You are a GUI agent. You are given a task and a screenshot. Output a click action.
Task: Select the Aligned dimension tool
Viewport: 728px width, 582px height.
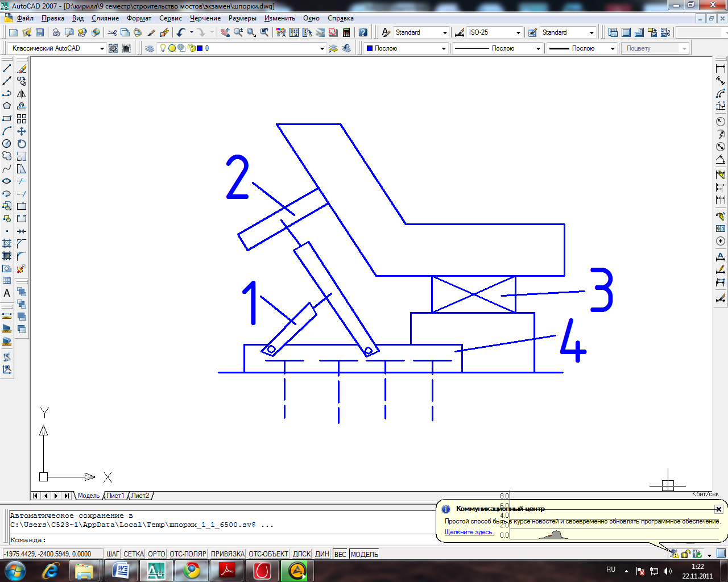pyautogui.click(x=721, y=81)
